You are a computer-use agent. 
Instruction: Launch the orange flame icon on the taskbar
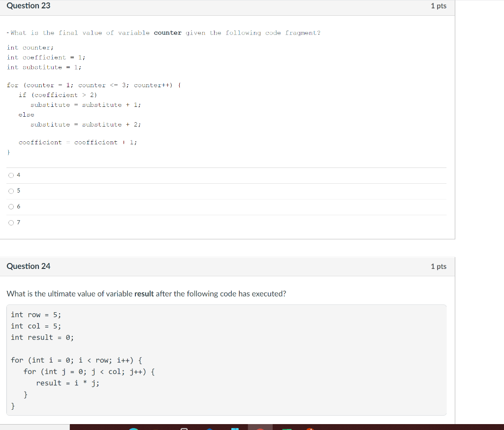coord(310,428)
